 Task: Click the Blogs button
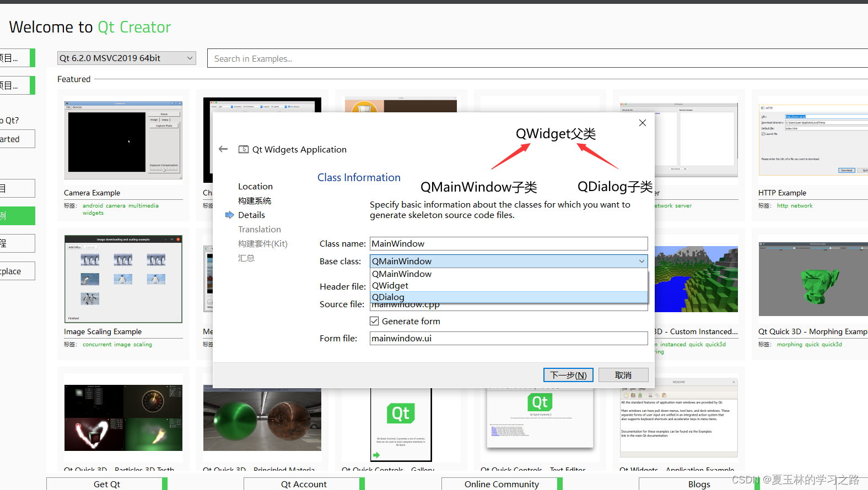(x=699, y=484)
